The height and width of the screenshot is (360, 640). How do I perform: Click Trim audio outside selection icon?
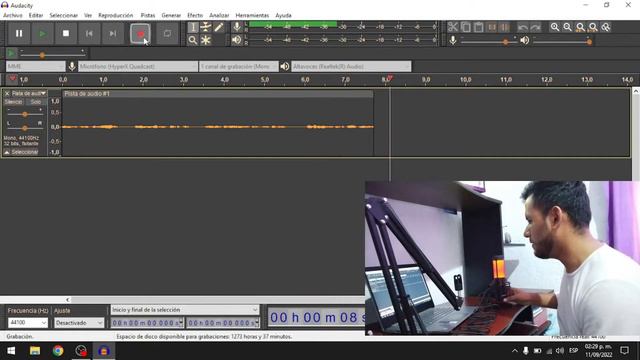492,27
